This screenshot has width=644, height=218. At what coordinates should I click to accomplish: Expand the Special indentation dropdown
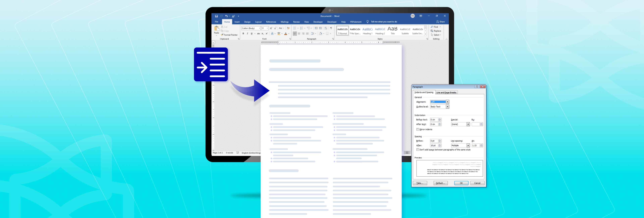pyautogui.click(x=468, y=124)
